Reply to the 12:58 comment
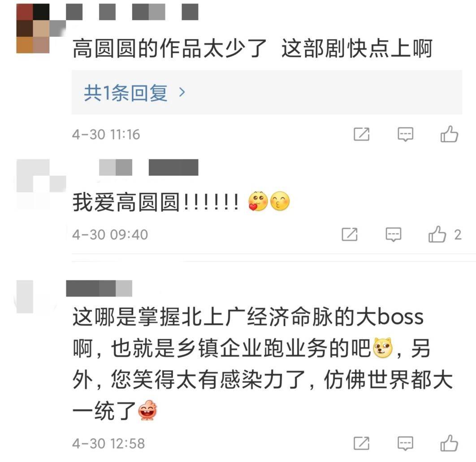Viewport: 476px width, 462px height. pos(405,443)
